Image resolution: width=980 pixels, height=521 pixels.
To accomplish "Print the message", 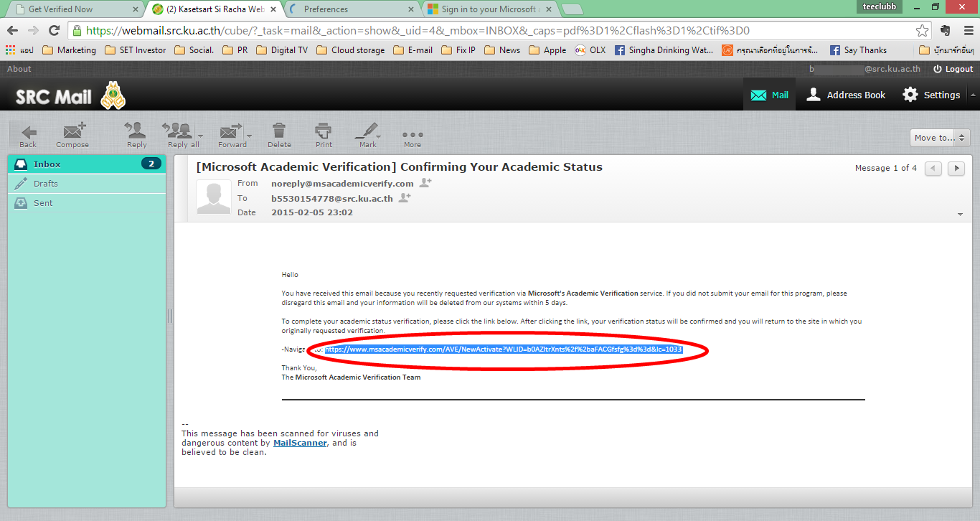I will click(x=324, y=136).
